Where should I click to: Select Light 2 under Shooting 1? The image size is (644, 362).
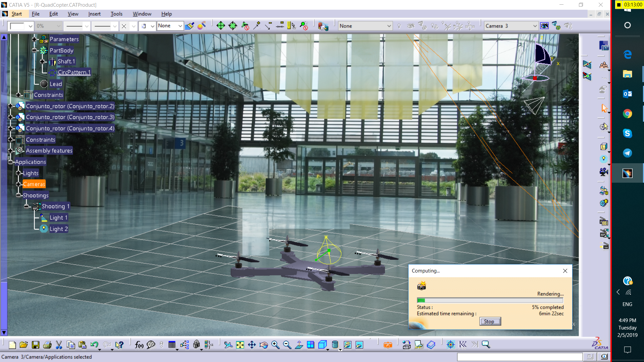58,229
